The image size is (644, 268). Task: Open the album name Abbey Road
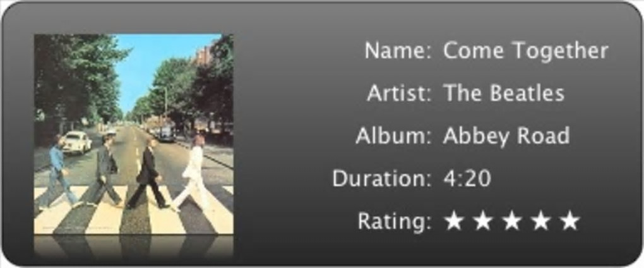point(506,137)
